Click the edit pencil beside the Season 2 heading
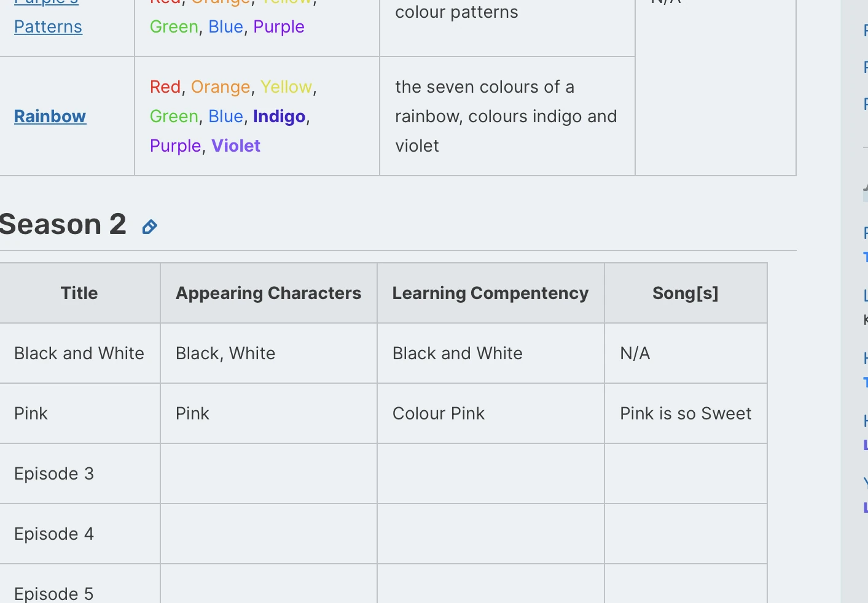868x603 pixels. point(149,227)
